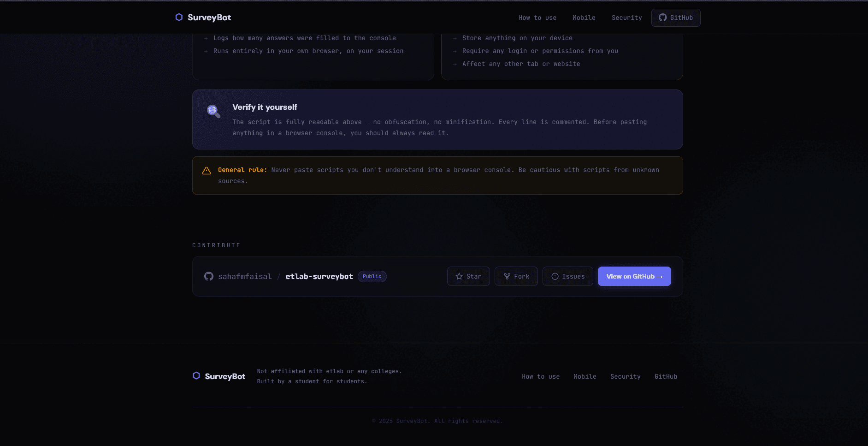
Task: Click View on GitHub
Action: [634, 276]
